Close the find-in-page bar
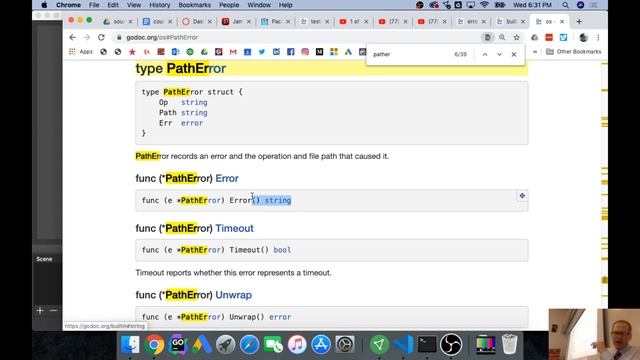The height and width of the screenshot is (360, 640). click(514, 54)
